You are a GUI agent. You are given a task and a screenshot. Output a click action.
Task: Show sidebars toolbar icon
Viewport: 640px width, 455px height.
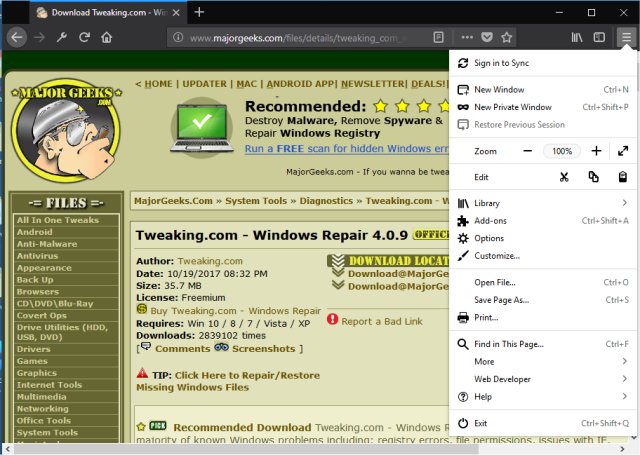point(599,38)
